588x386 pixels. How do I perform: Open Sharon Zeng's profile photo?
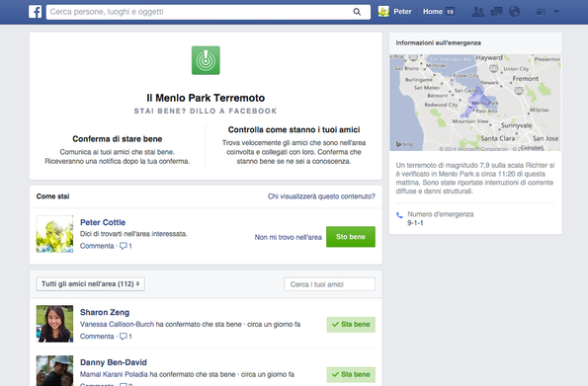(x=54, y=324)
